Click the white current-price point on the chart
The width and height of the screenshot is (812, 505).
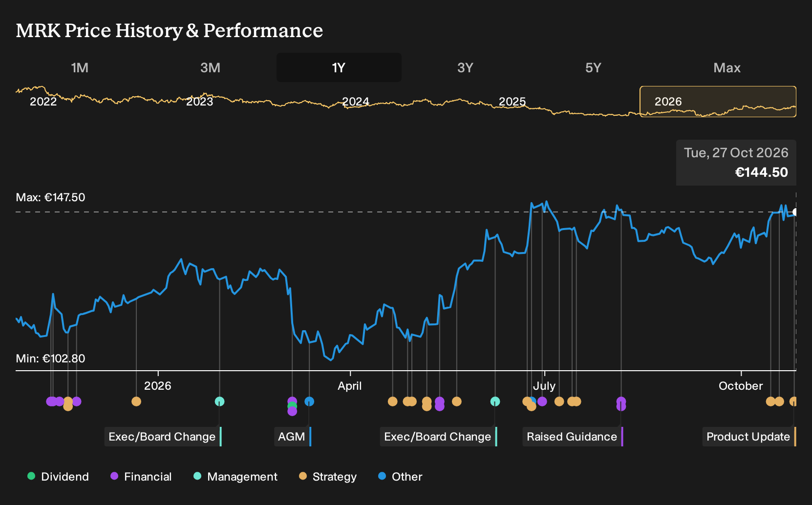click(x=795, y=212)
